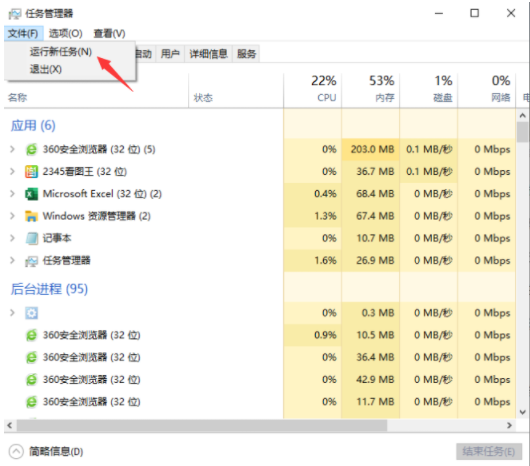
Task: Open the 选项(O) menu
Action: click(x=66, y=33)
